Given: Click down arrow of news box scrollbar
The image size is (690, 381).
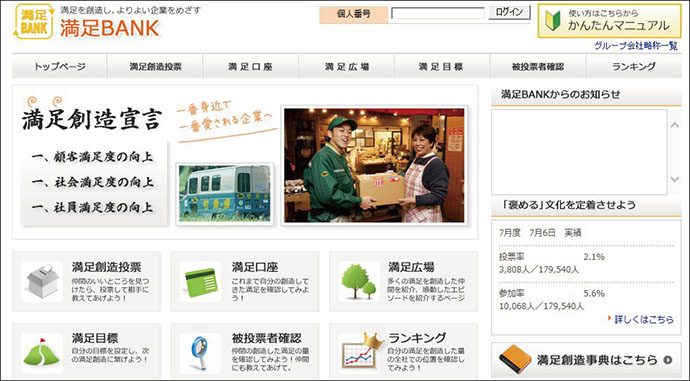Looking at the screenshot, I should [x=675, y=179].
